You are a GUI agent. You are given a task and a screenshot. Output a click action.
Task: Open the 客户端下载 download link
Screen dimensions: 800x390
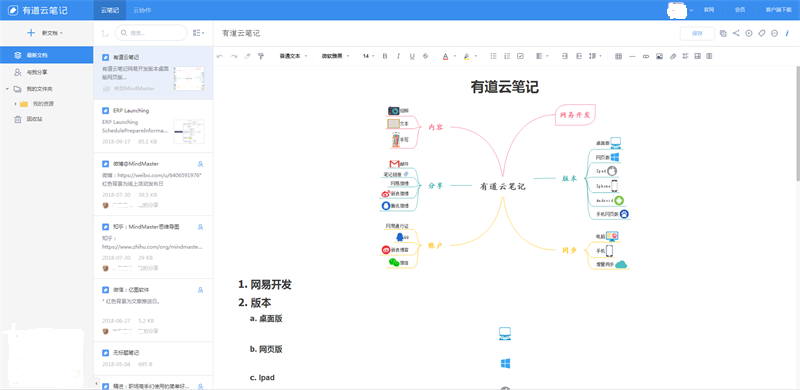coord(780,10)
